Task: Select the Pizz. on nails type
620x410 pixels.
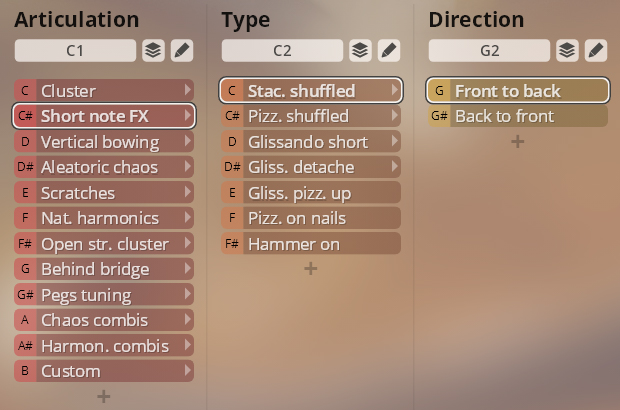Action: pyautogui.click(x=311, y=218)
